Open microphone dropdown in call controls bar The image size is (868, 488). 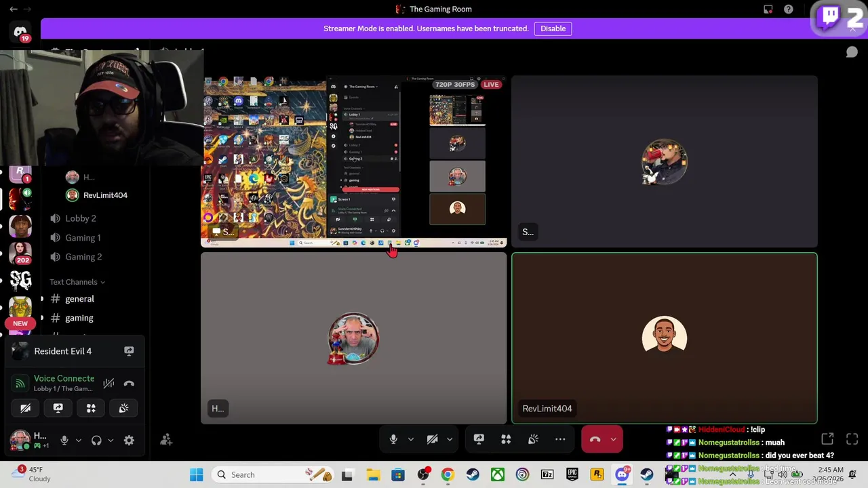(410, 439)
